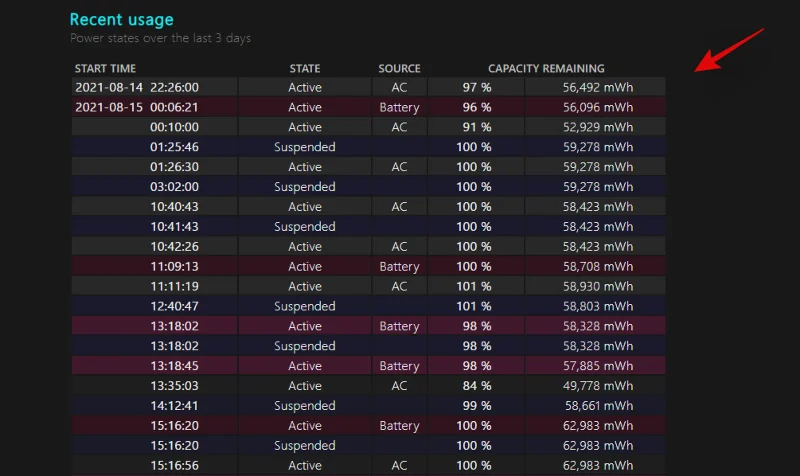Click the START TIME column header
This screenshot has width=800, height=476.
point(105,68)
